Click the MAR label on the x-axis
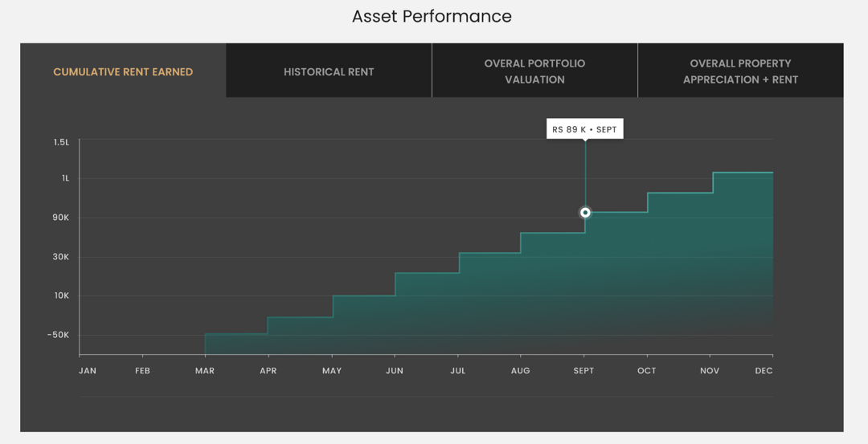868x444 pixels. tap(205, 371)
